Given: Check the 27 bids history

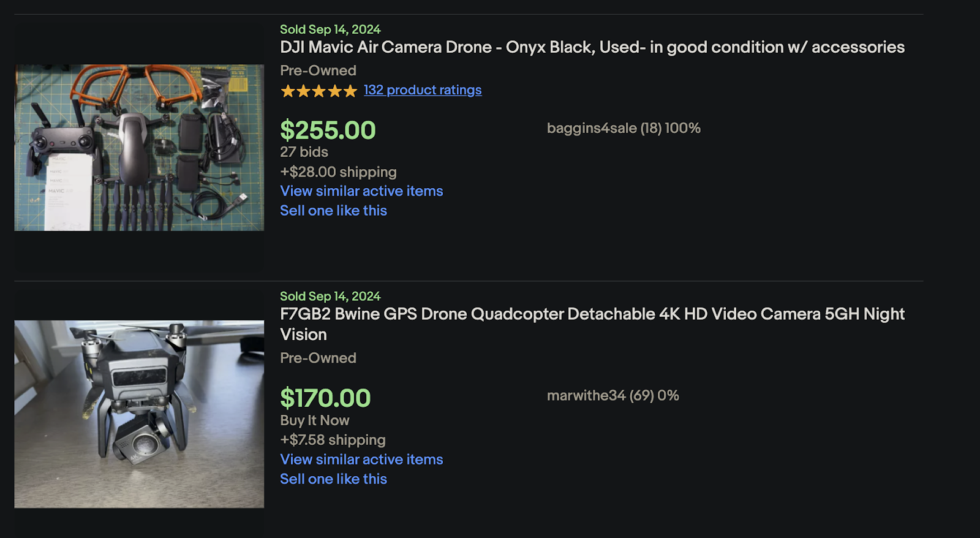Looking at the screenshot, I should coord(303,152).
